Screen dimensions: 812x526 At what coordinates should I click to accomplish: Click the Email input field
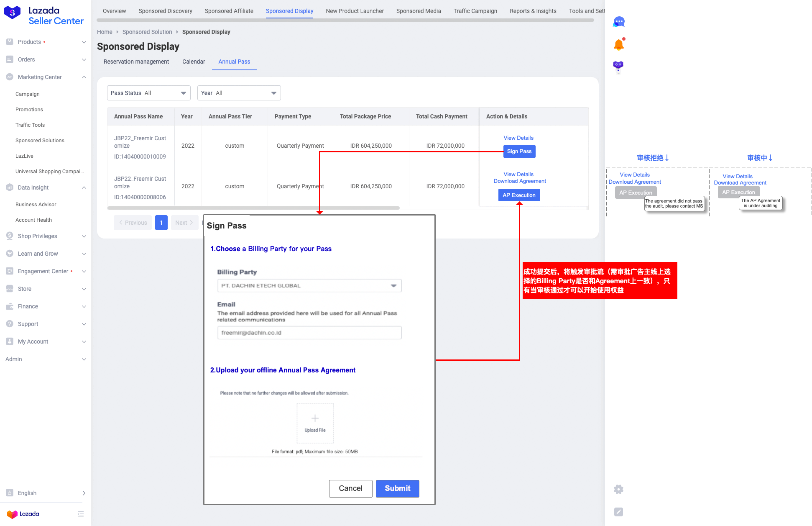click(309, 333)
